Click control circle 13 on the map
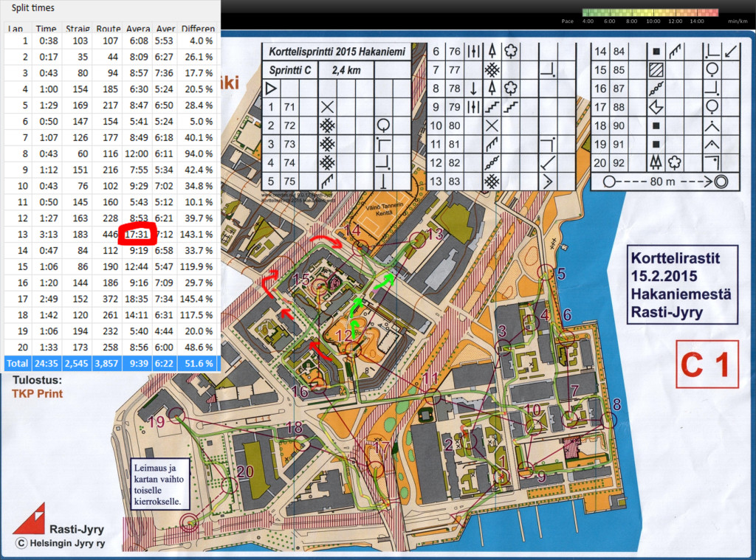The height and width of the screenshot is (560, 756). pos(417,240)
